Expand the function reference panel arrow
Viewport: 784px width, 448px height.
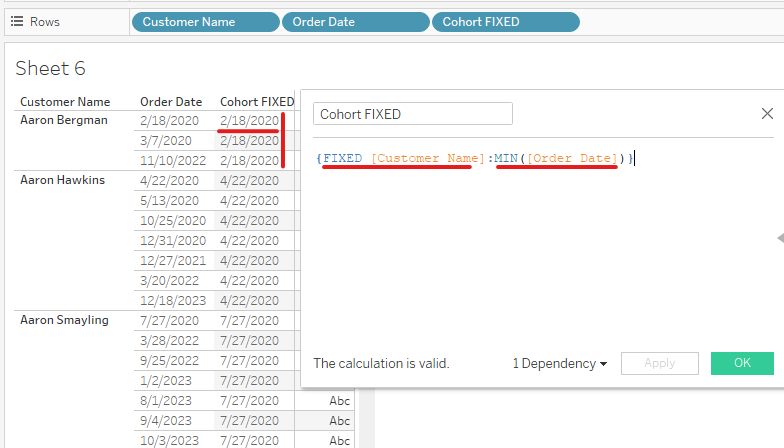click(780, 238)
